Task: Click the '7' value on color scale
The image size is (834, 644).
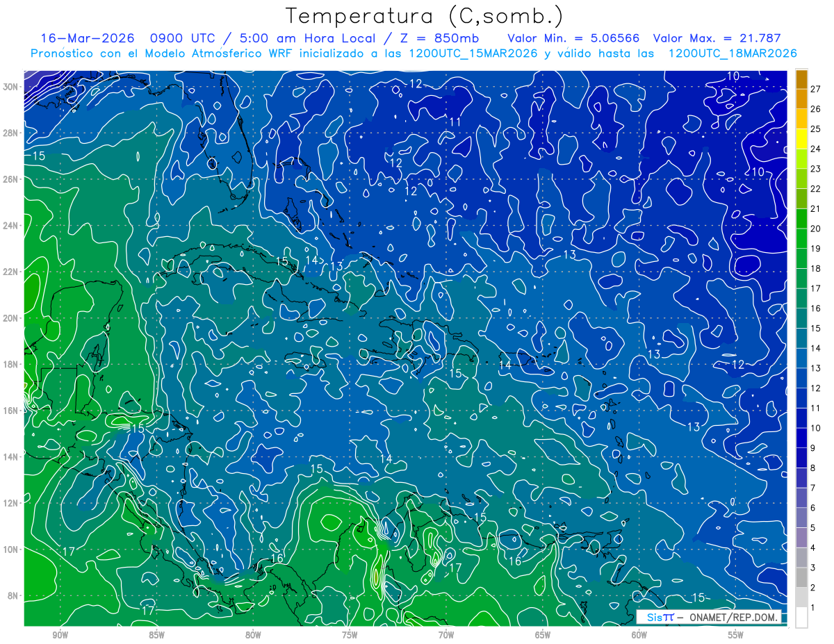Action: 813,488
